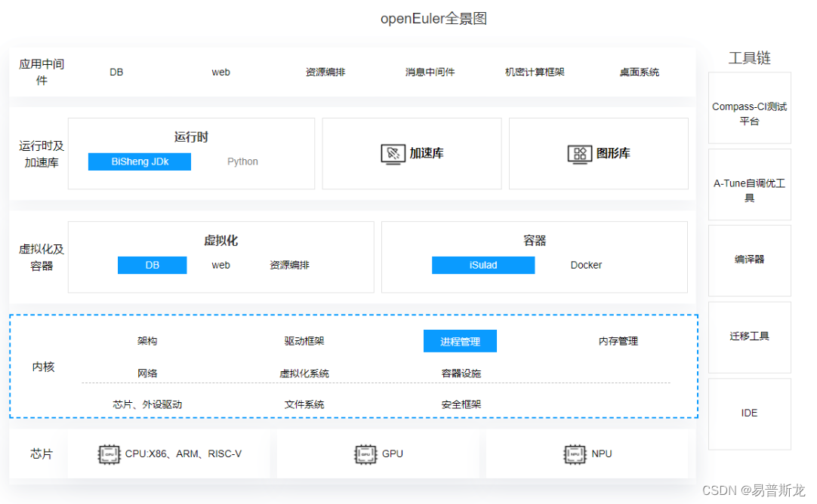817x504 pixels.
Task: Click Docker under the 容器 section
Action: (586, 265)
